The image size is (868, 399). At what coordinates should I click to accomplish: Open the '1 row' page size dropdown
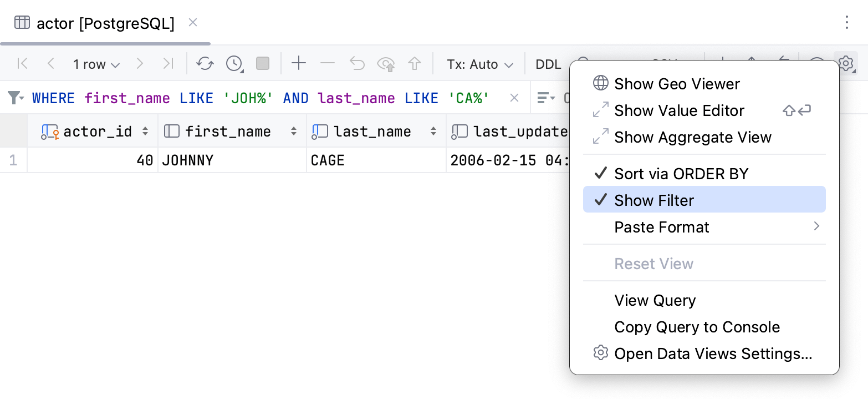96,63
